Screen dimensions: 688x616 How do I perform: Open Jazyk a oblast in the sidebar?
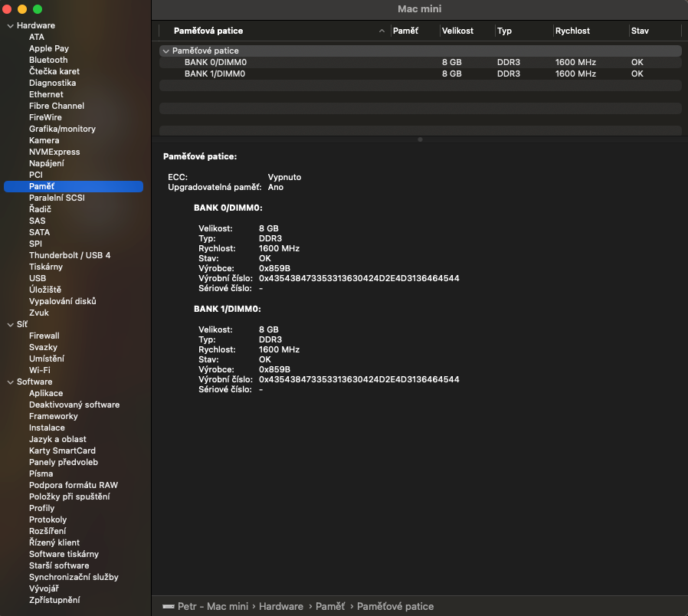(x=57, y=439)
